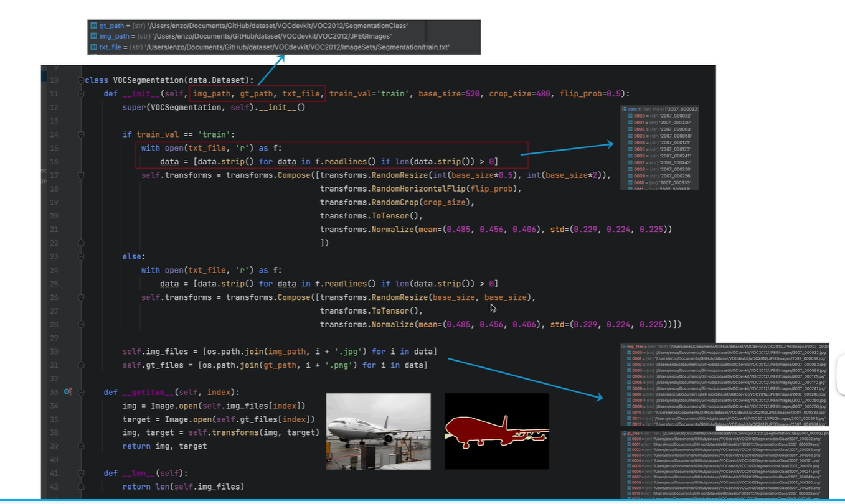This screenshot has height=504, width=845.
Task: Click icon of gt_files item 0006
Action: [x=629, y=471]
